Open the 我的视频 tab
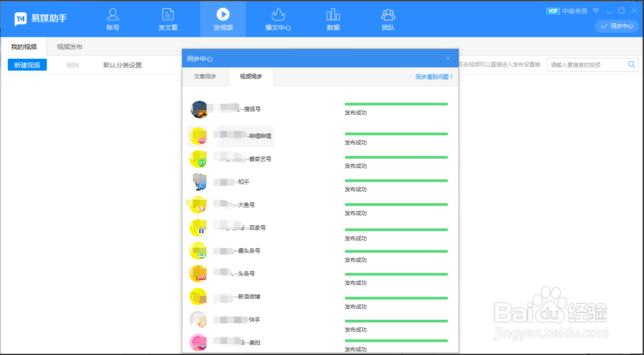644x355 pixels. point(24,46)
